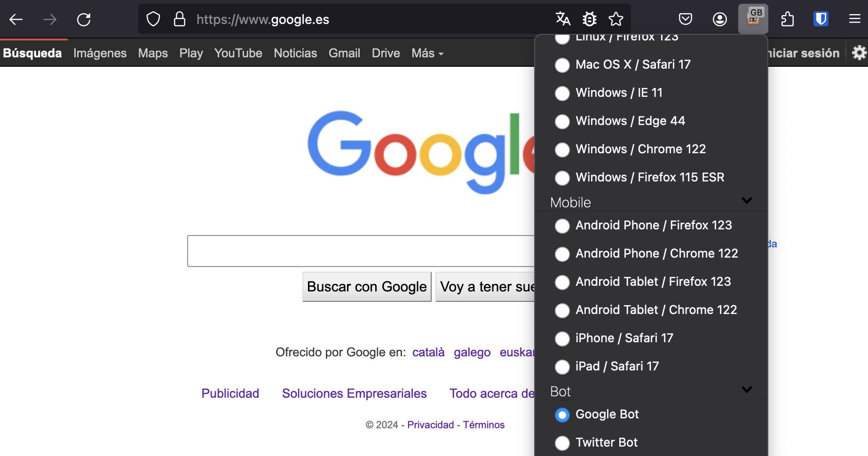This screenshot has height=456, width=868.
Task: Open the Bitwarden extension
Action: coord(821,19)
